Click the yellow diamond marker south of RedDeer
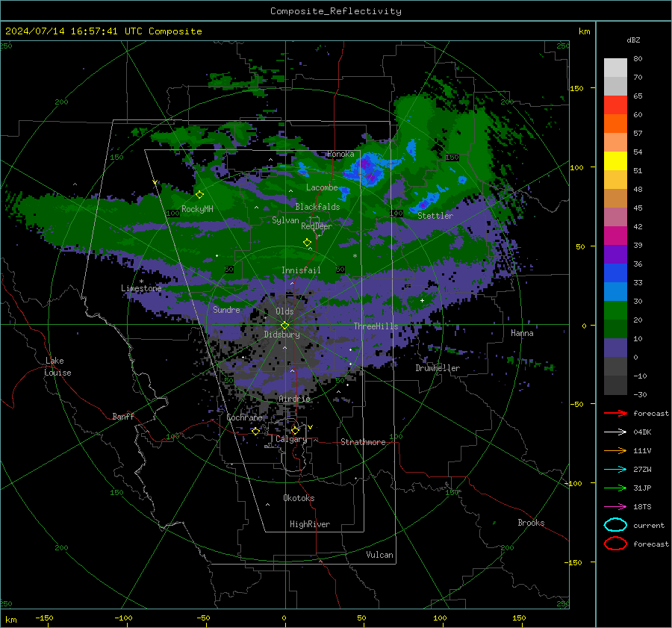The width and height of the screenshot is (672, 628). pyautogui.click(x=307, y=243)
